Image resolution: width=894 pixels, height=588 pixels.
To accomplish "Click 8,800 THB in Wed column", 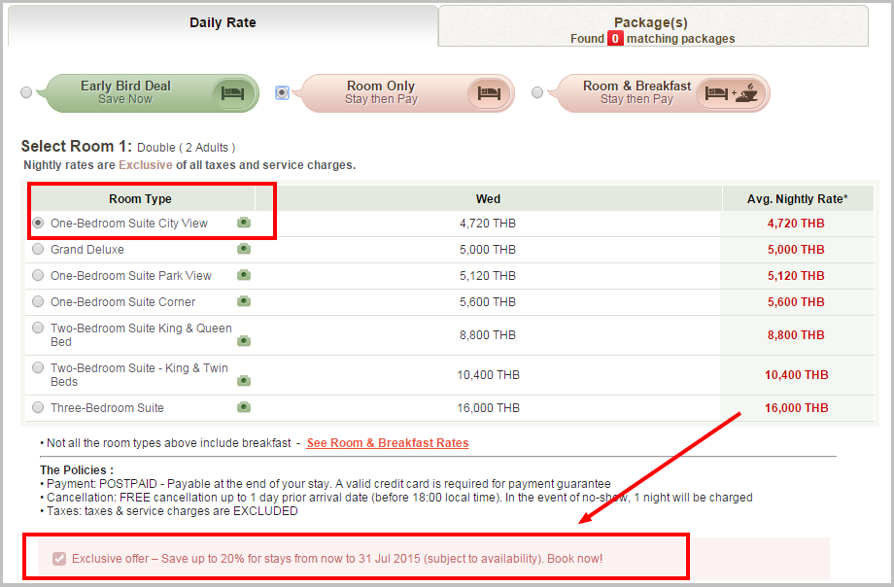I will point(488,334).
